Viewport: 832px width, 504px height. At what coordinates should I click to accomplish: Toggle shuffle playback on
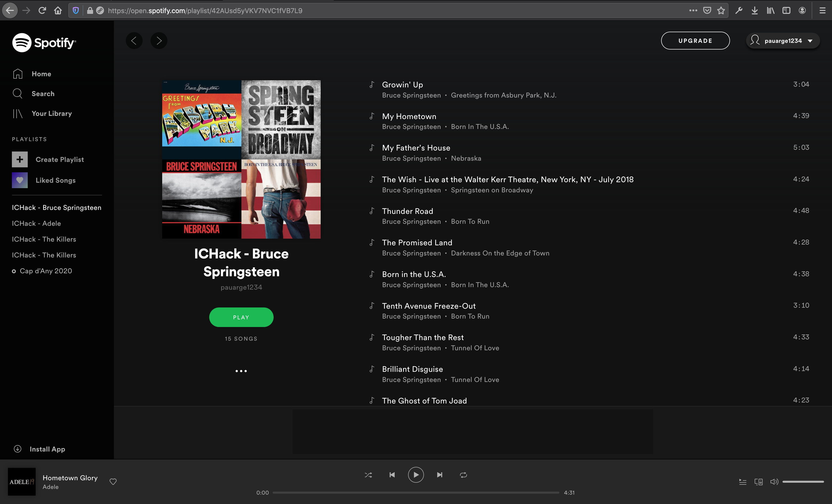[x=368, y=475]
